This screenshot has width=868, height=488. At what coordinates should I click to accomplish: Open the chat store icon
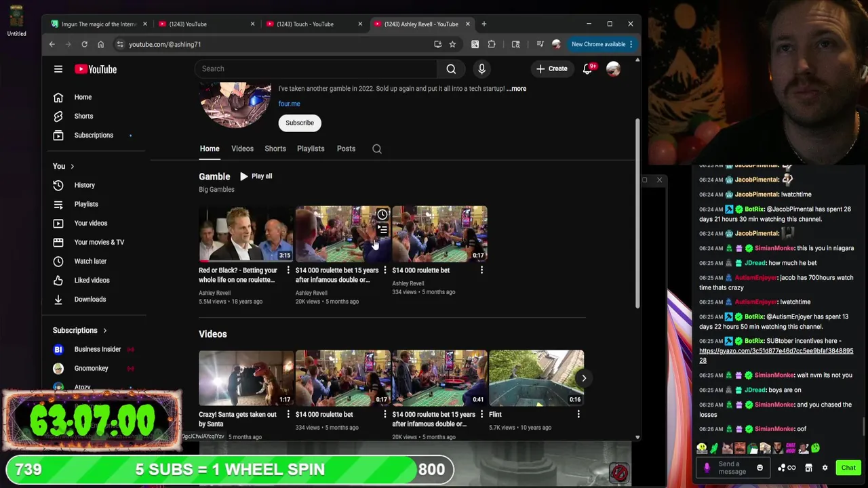pos(808,468)
